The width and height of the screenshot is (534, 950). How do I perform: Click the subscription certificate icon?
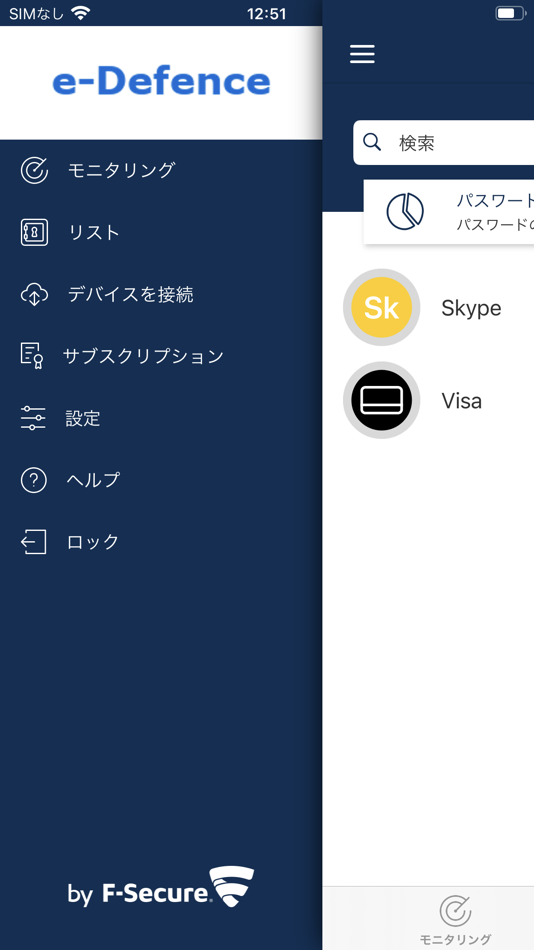(x=32, y=356)
